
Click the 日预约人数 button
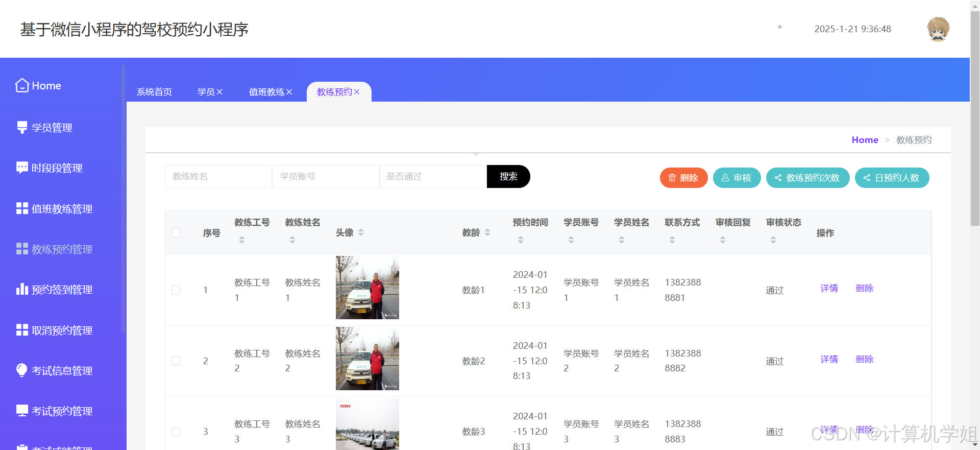[892, 178]
